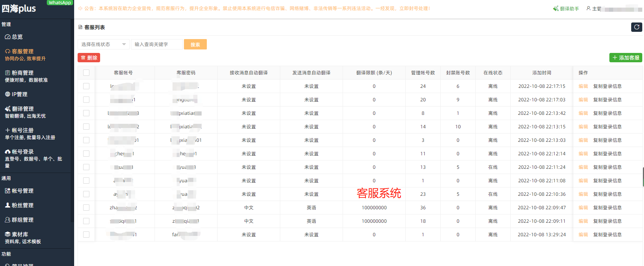Screen dimensions: 644x266
Task: Click the 翻译管理 sidebar icon
Action: pos(8,109)
